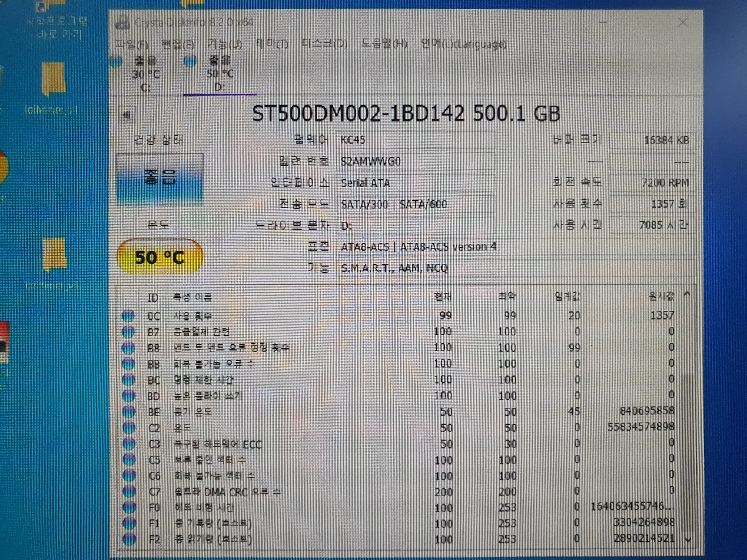Select the D: drive tab at 50 °C
747x560 pixels.
(220, 74)
